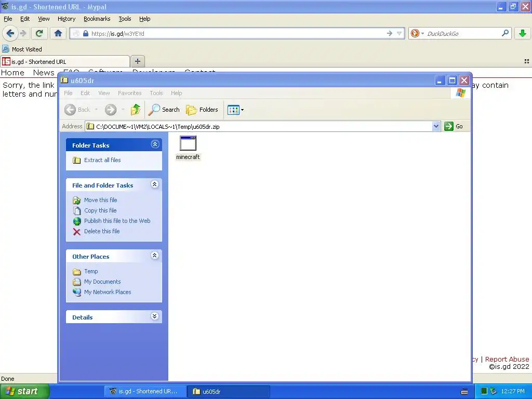Show the Folders pane in Explorer

click(x=202, y=110)
